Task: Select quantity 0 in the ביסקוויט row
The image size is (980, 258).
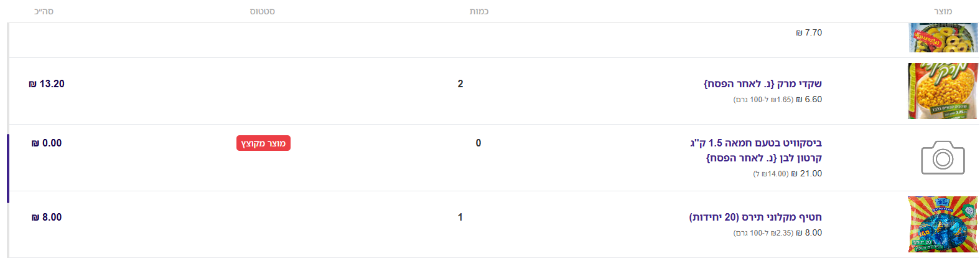Action: click(478, 143)
